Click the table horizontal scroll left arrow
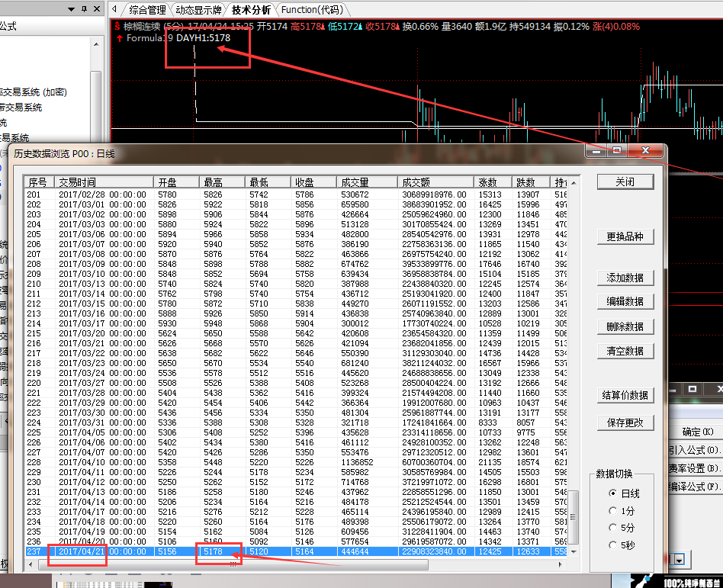This screenshot has height=588, width=723. click(x=31, y=564)
